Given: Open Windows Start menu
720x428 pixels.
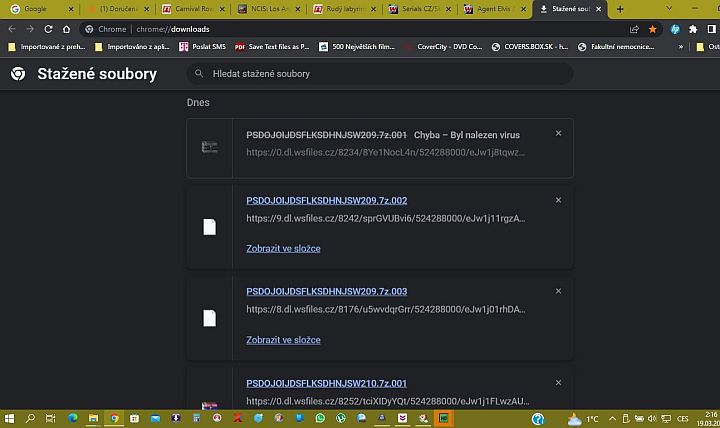Looking at the screenshot, I should point(9,418).
